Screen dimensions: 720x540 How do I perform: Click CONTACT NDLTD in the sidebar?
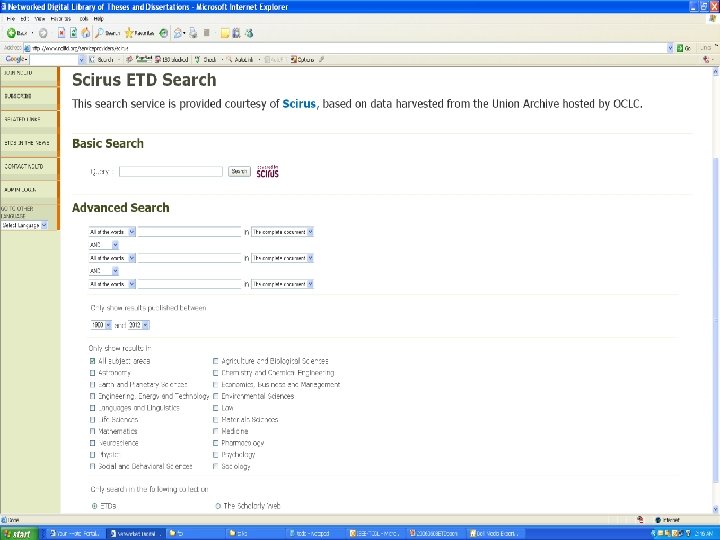23,166
